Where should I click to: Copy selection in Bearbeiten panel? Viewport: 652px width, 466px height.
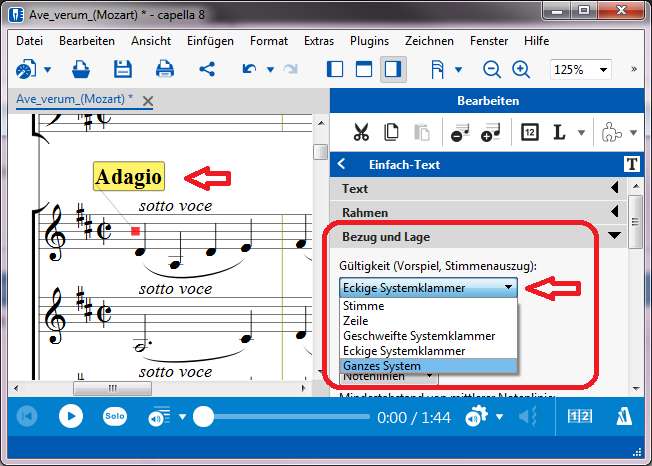[391, 133]
